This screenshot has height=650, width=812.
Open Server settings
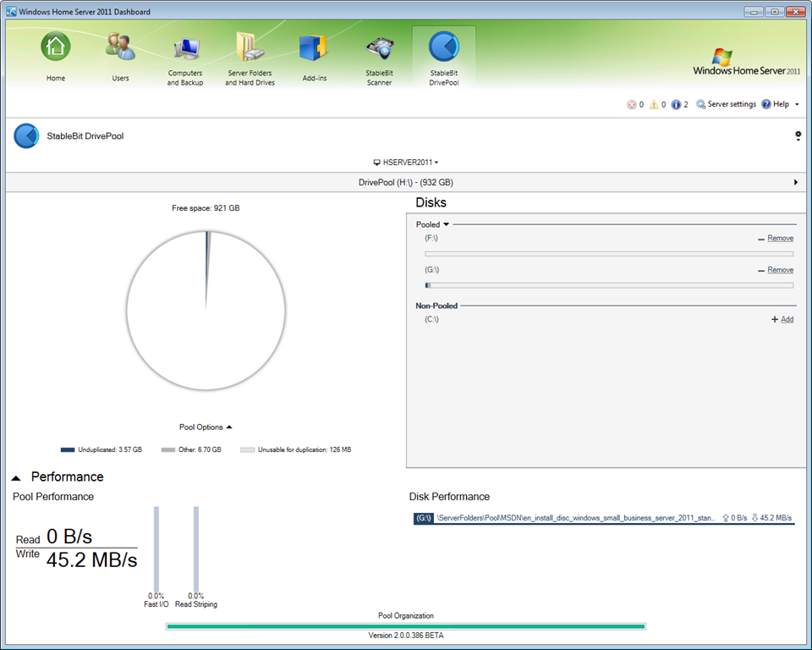726,104
